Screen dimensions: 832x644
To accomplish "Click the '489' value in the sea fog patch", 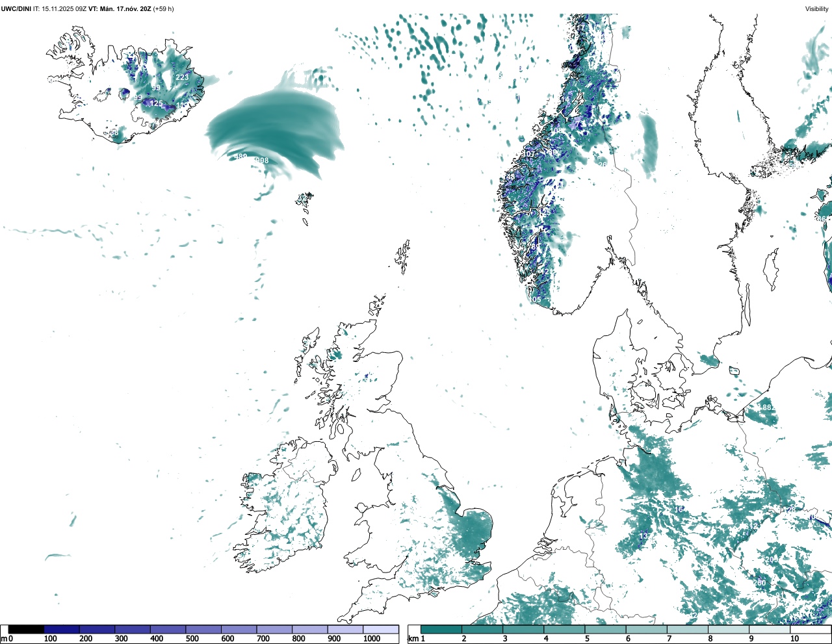I will click(240, 157).
